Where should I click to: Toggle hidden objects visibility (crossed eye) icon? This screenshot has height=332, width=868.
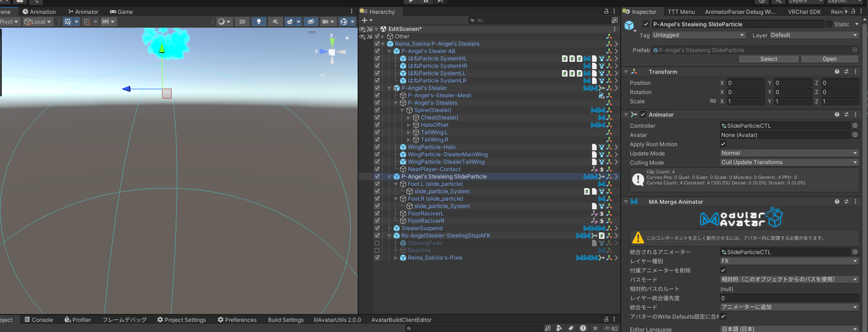311,22
